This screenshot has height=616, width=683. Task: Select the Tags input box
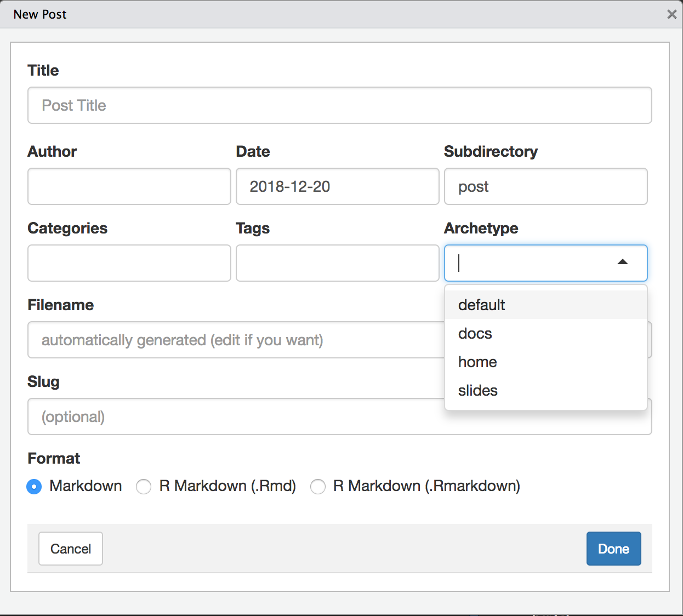coord(337,263)
